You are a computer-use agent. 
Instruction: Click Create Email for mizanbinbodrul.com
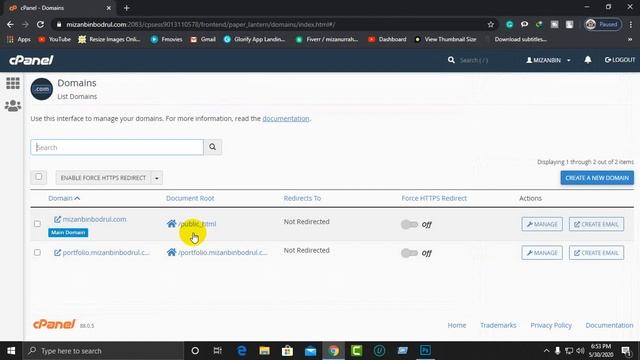coord(596,224)
